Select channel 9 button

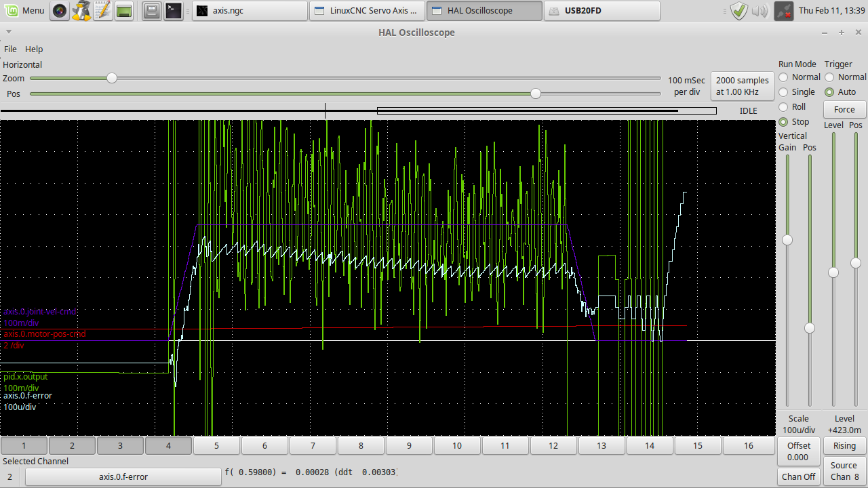click(x=409, y=445)
